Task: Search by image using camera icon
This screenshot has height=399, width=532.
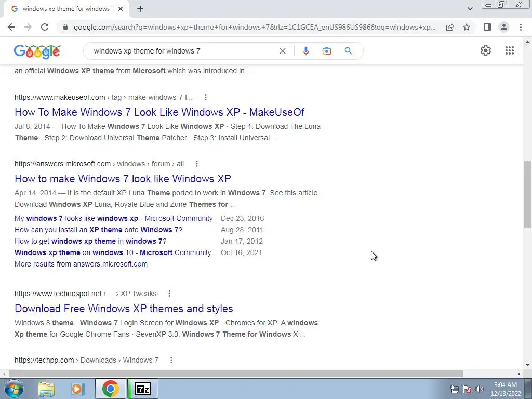Action: pos(326,51)
